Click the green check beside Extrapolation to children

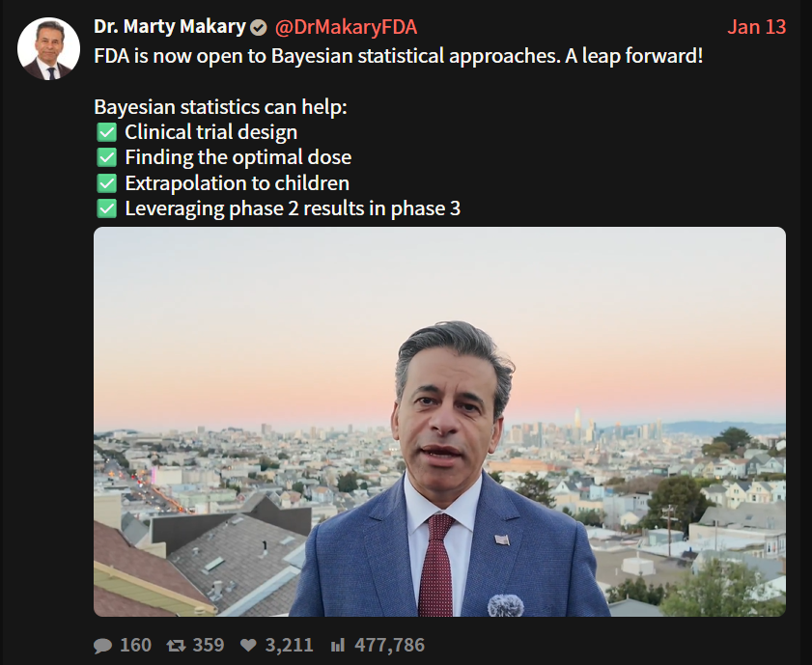tap(106, 182)
